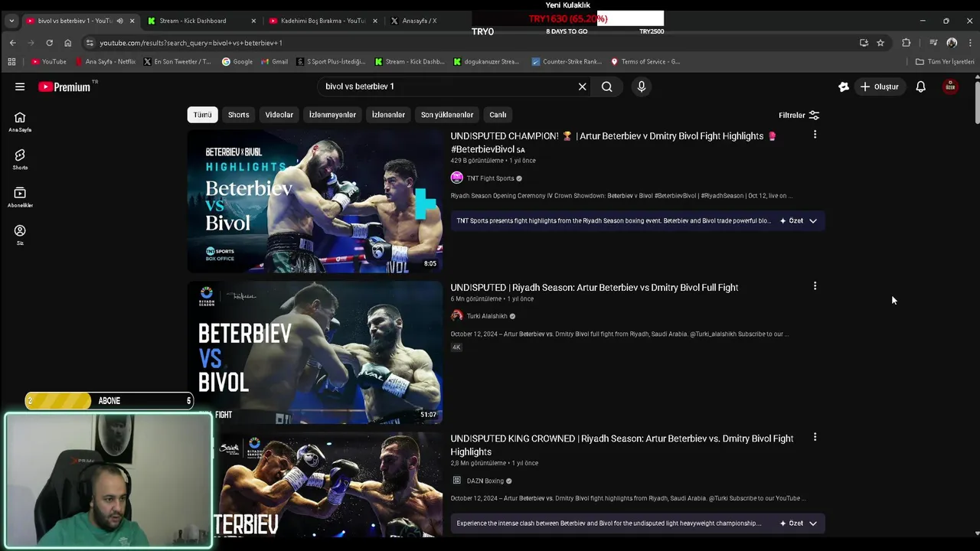This screenshot has height=551, width=980.
Task: Open more options for KING CROWNED video
Action: pyautogui.click(x=815, y=437)
